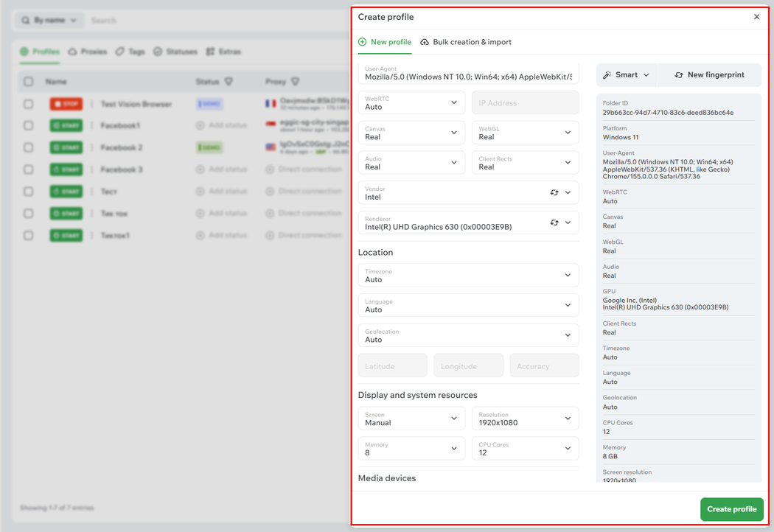
Task: Stop the Test Vision Browser profile
Action: coord(66,104)
